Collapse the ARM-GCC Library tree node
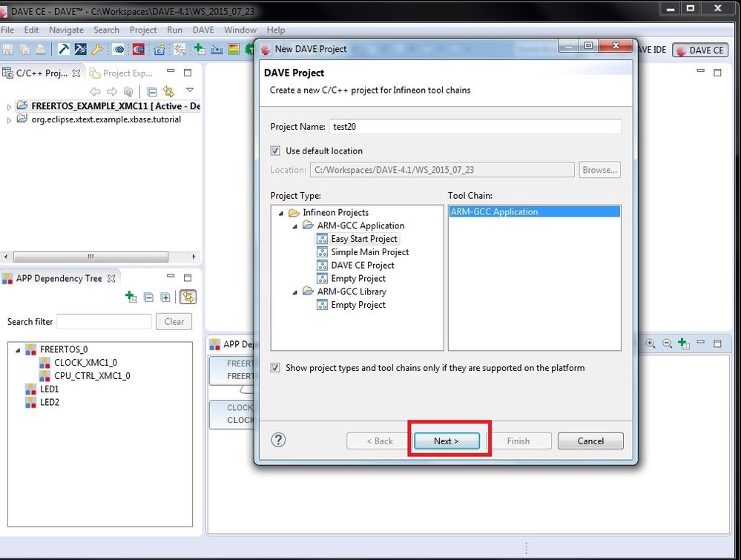 [295, 292]
